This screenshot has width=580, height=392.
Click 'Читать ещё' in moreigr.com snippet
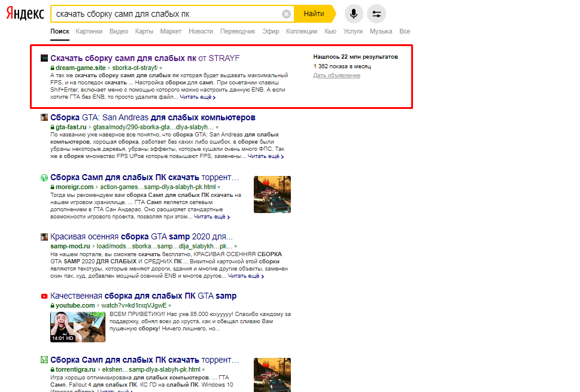click(x=211, y=217)
